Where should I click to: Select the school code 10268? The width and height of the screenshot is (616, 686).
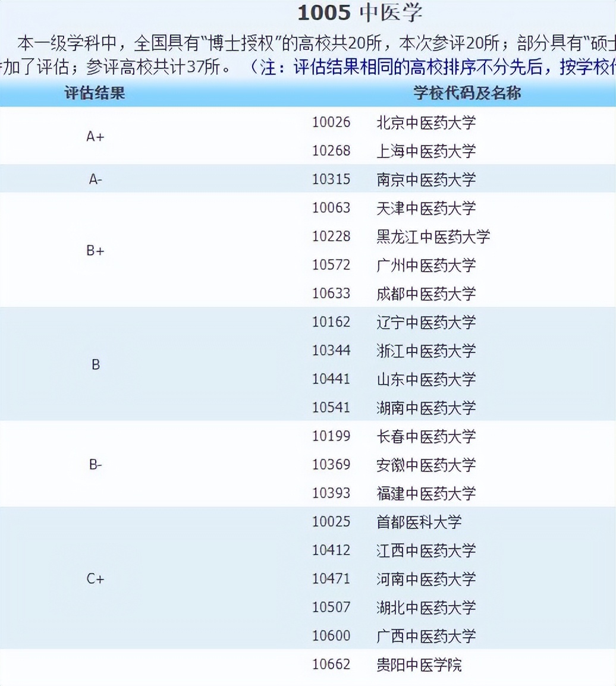pyautogui.click(x=331, y=151)
